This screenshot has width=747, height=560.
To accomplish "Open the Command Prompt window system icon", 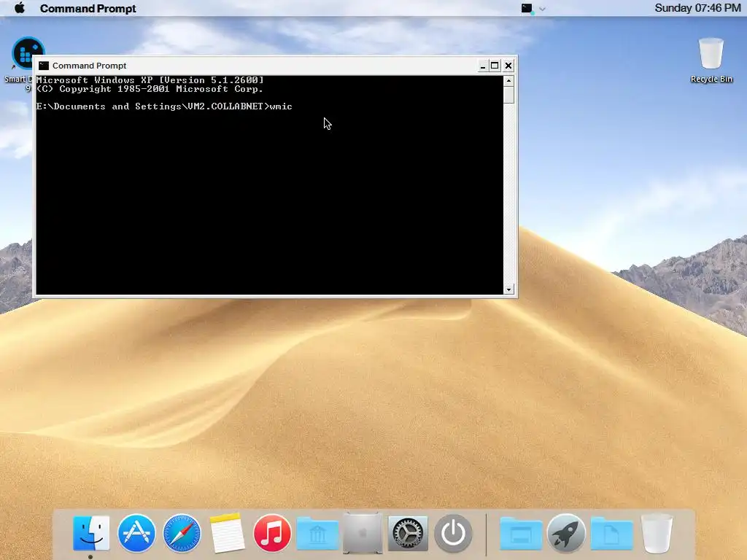I will (44, 66).
